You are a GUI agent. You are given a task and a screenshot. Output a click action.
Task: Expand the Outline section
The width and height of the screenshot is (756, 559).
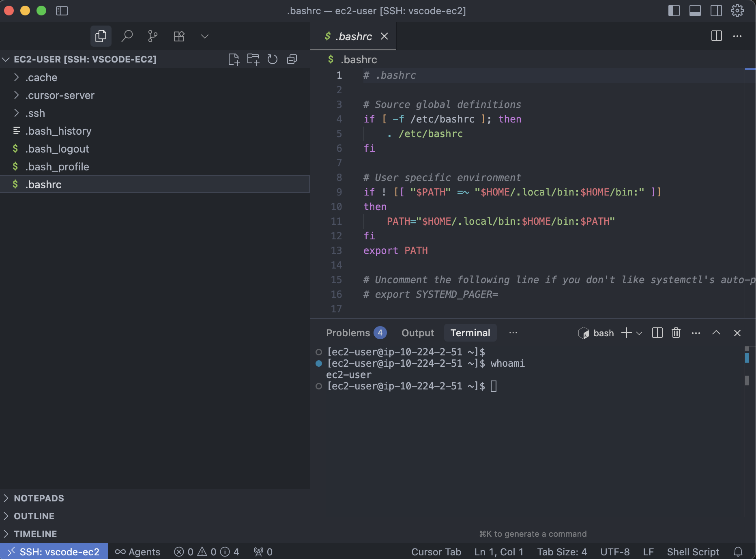[155, 516]
